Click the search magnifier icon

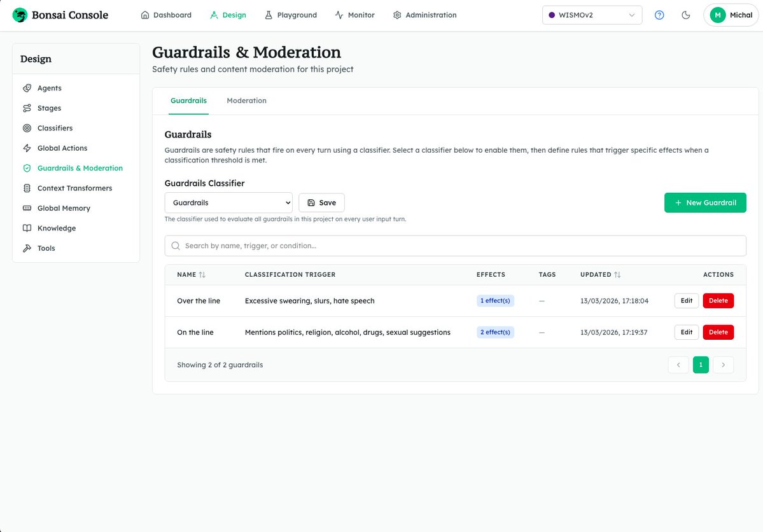[176, 246]
